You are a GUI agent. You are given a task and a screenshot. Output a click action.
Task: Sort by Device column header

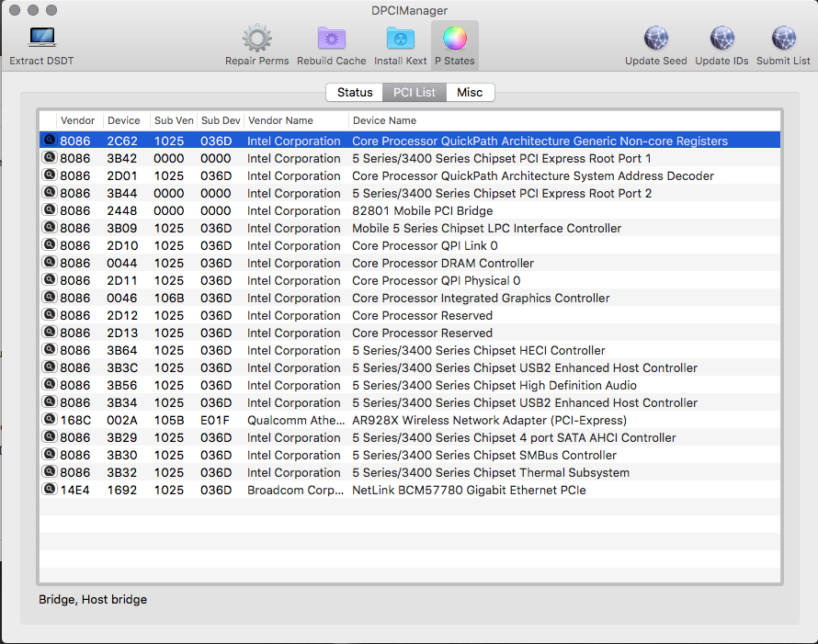point(126,120)
